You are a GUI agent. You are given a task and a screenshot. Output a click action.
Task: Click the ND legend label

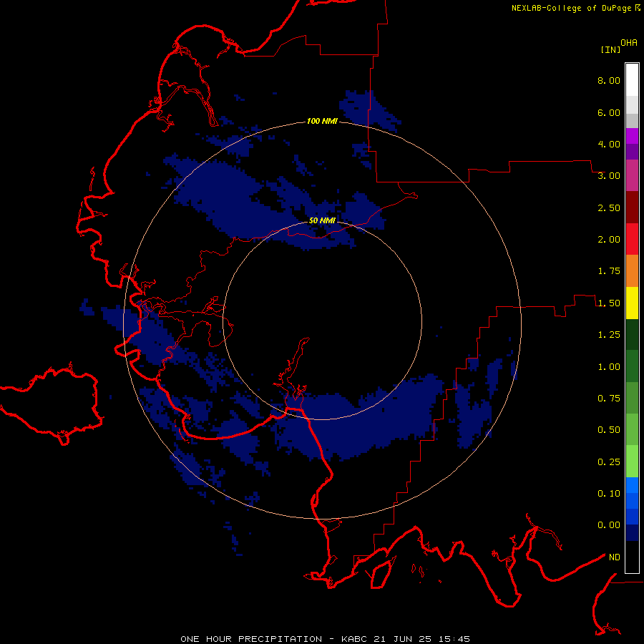pos(615,557)
